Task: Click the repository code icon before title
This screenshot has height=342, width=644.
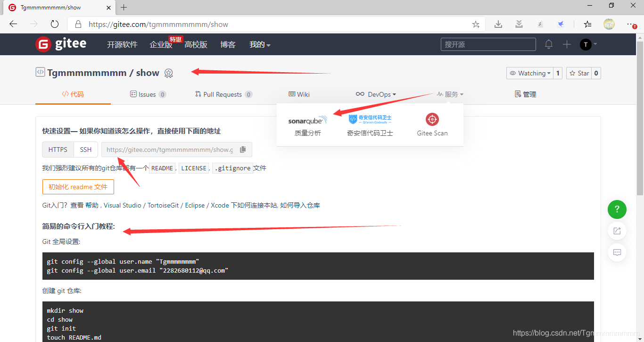Action: click(40, 72)
